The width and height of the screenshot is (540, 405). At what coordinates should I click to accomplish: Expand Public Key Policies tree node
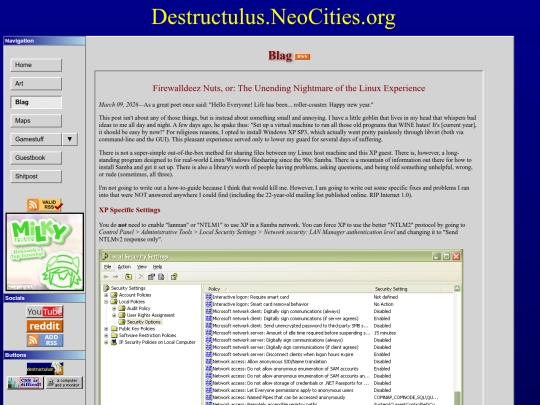click(106, 329)
